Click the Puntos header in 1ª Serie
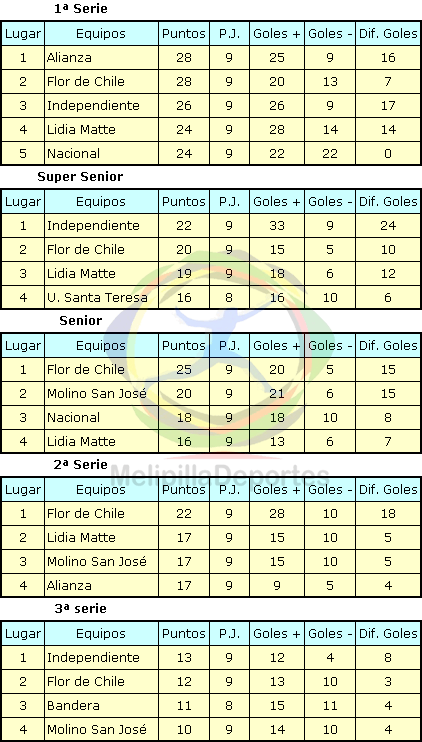The height and width of the screenshot is (742, 422). point(184,34)
